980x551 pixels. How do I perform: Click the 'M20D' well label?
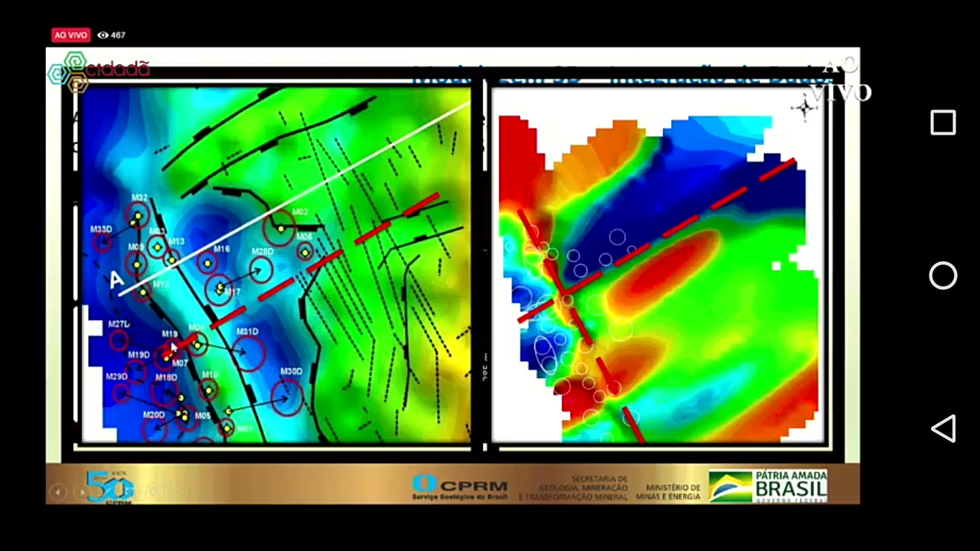[x=154, y=415]
